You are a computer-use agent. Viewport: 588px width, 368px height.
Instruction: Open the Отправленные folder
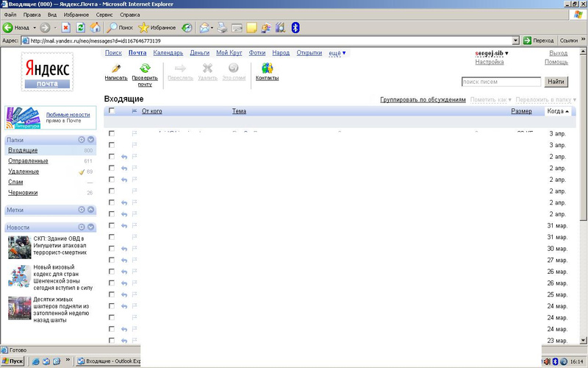tap(28, 161)
